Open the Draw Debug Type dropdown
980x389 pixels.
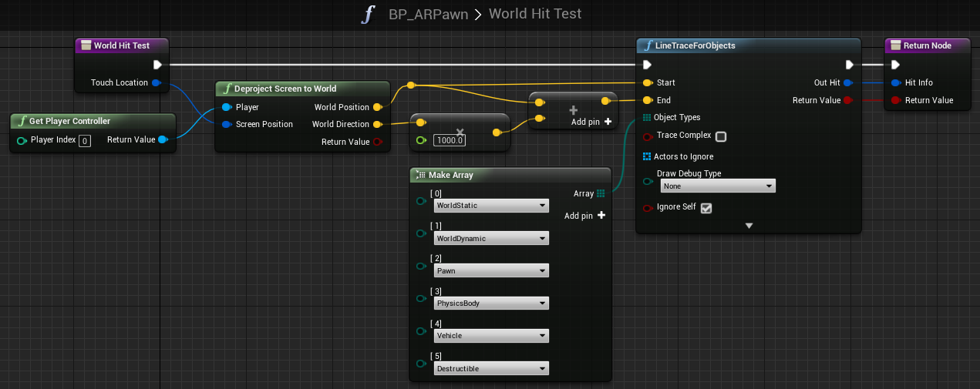718,186
